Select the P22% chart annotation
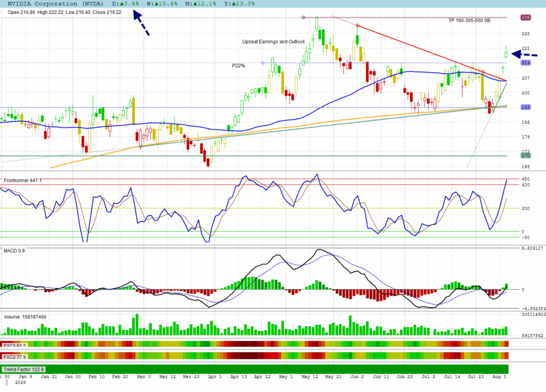This screenshot has width=546, height=392. coord(238,66)
